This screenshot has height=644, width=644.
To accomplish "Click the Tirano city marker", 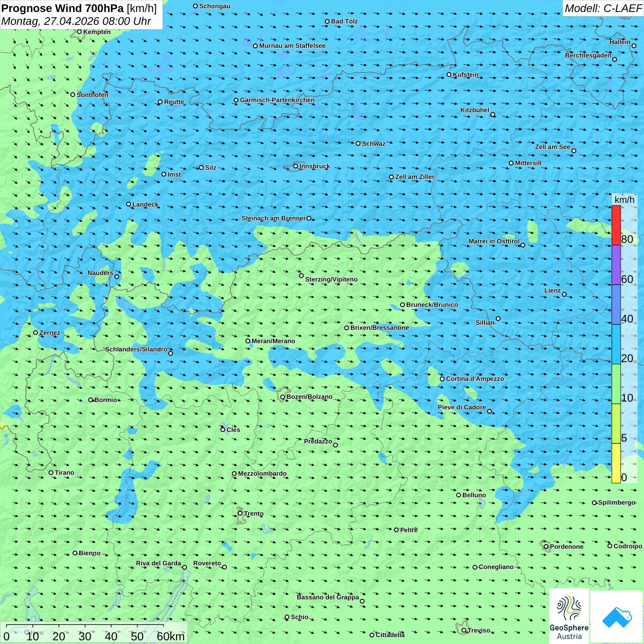I will tap(51, 472).
